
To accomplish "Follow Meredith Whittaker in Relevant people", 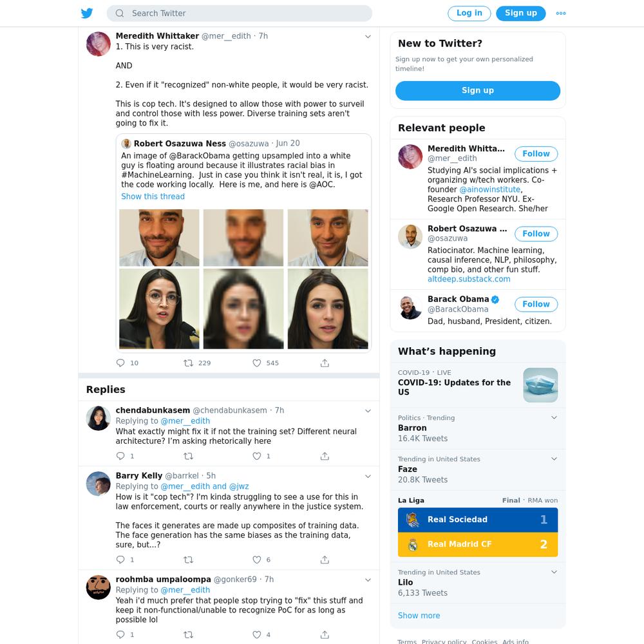I will coord(536,154).
